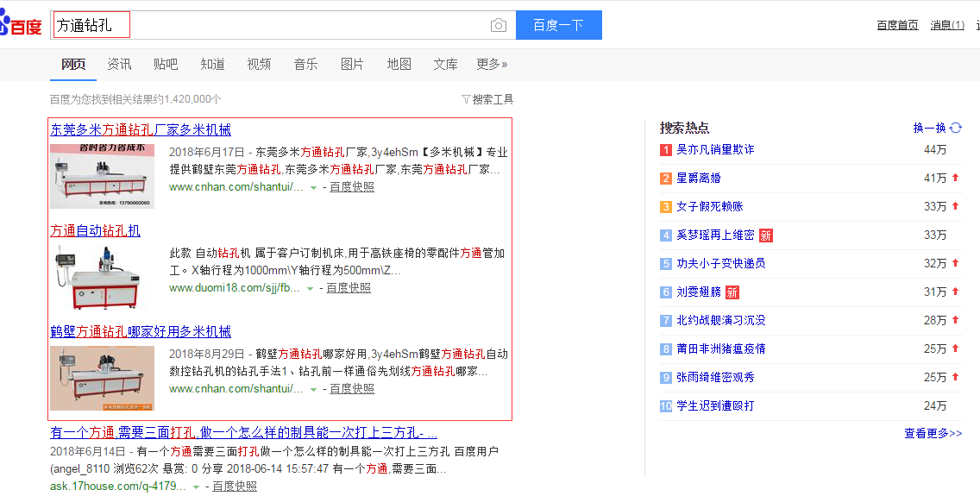Expand dropdown arrow beside www.duomi18.com result
The height and width of the screenshot is (496, 980).
click(x=311, y=289)
